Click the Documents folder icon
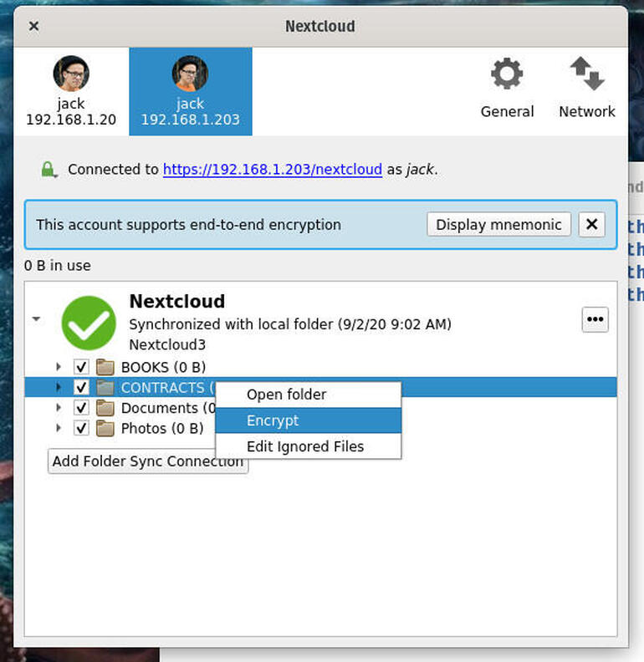 pos(105,407)
